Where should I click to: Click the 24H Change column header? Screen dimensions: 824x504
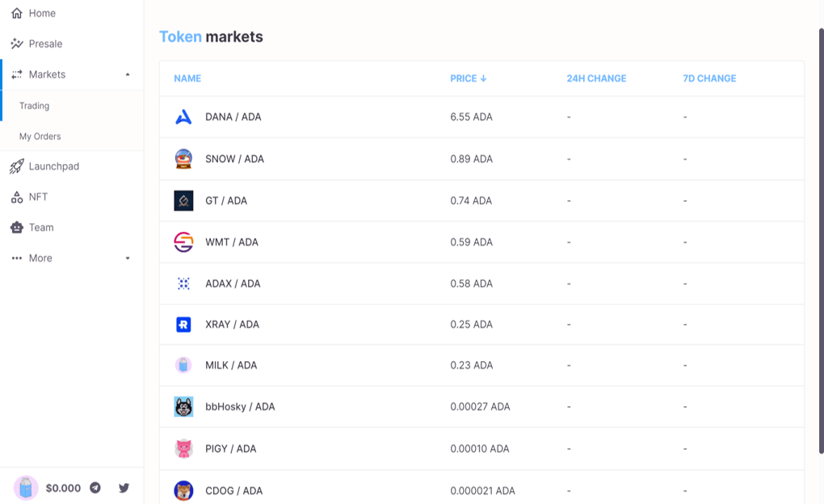(596, 78)
